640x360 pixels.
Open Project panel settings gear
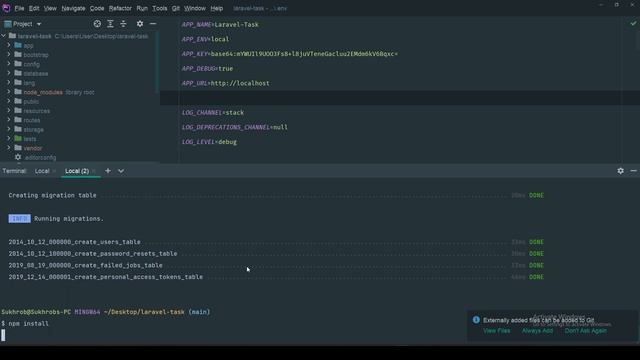point(140,24)
